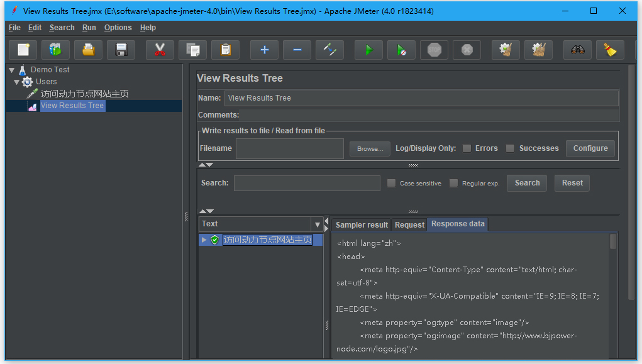This screenshot has height=364, width=642.
Task: Open the Search menu
Action: pyautogui.click(x=62, y=28)
